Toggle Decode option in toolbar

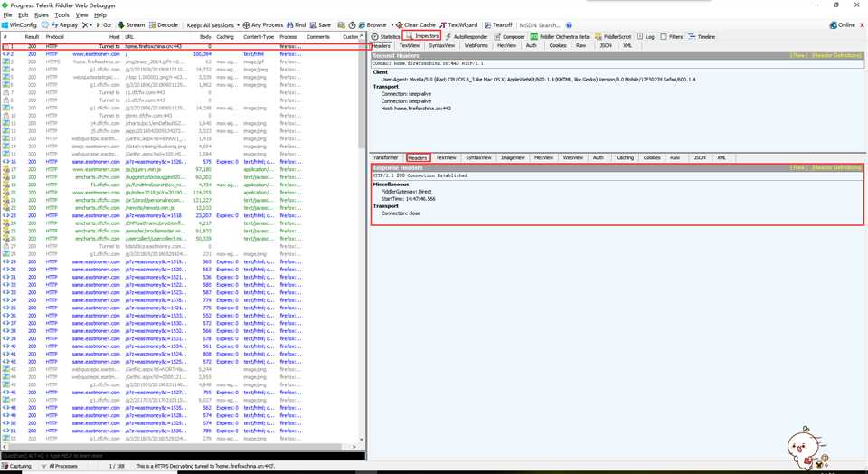pos(164,25)
